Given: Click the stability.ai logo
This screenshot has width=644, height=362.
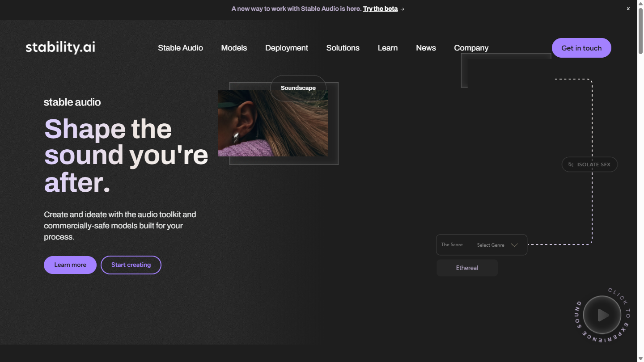Looking at the screenshot, I should [x=60, y=47].
